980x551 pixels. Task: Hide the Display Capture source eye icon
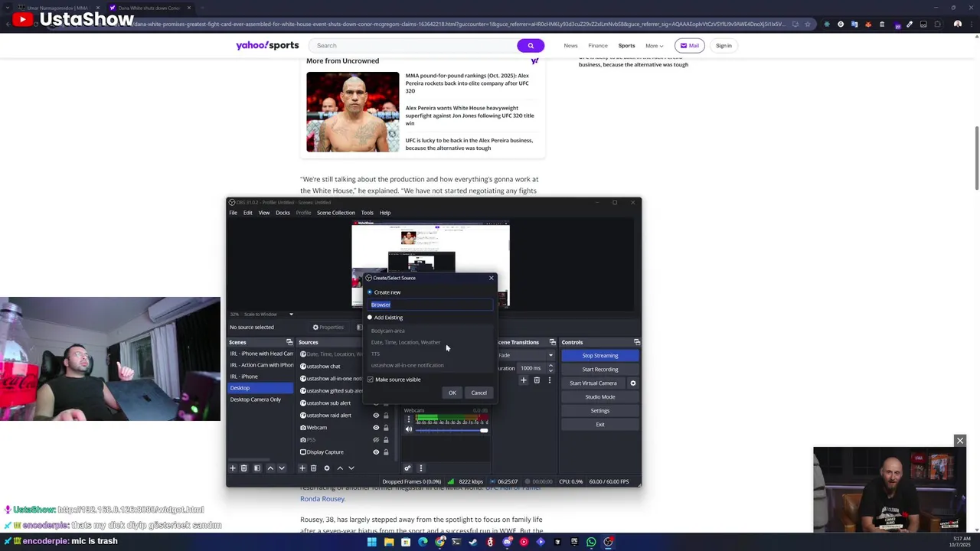coord(376,452)
